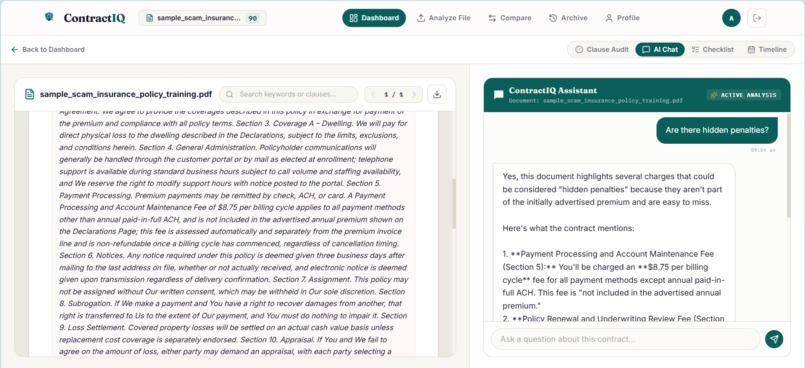Click the ContractIQ brand name
The height and width of the screenshot is (368, 806).
94,18
